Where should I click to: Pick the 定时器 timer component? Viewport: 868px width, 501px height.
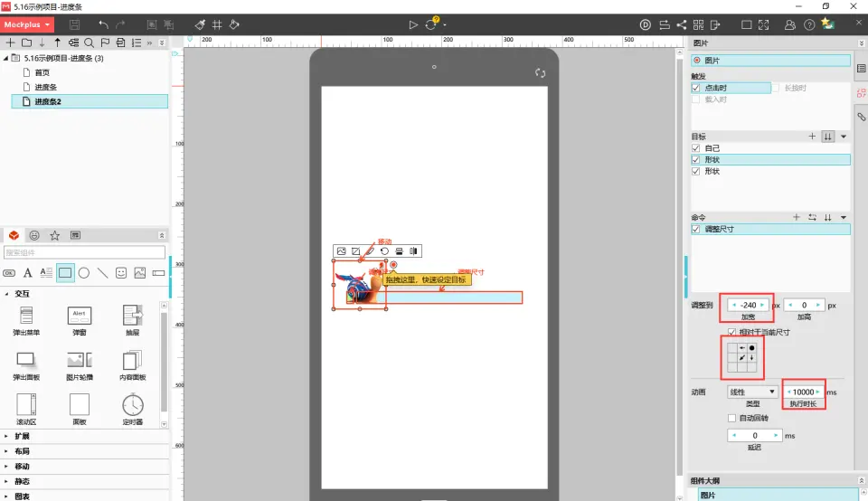click(133, 410)
